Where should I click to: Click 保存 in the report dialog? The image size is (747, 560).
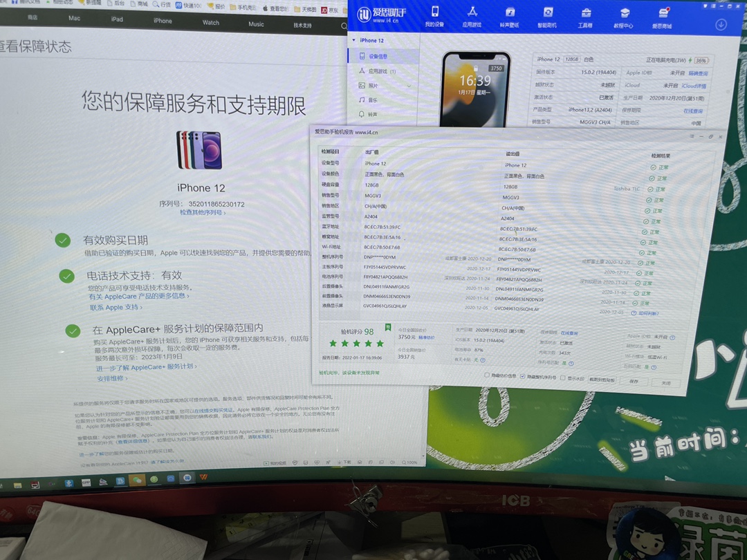(x=633, y=381)
